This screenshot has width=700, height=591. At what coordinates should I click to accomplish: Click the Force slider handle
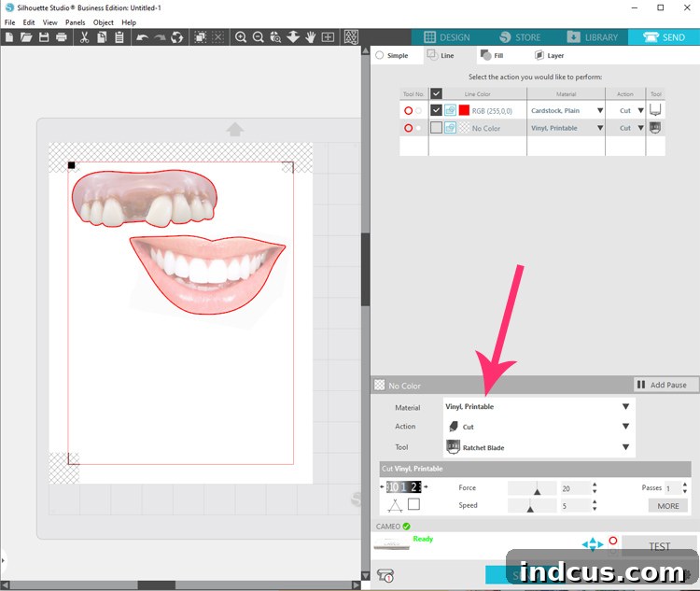tap(537, 490)
